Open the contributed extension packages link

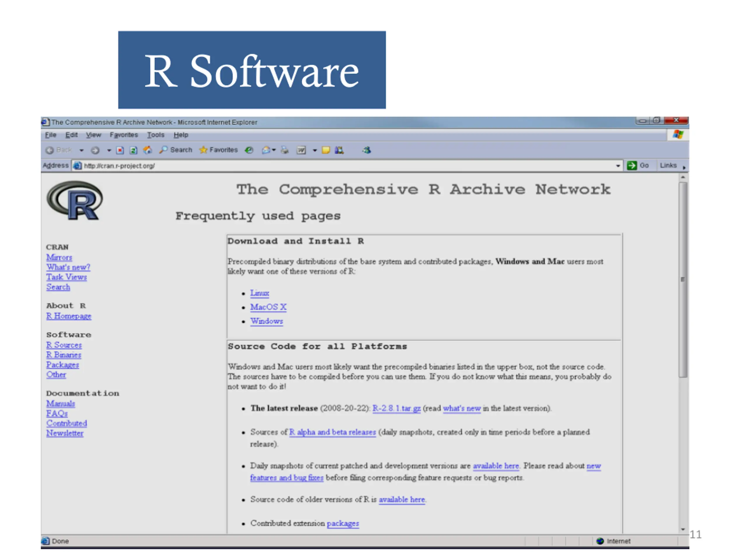tap(343, 523)
